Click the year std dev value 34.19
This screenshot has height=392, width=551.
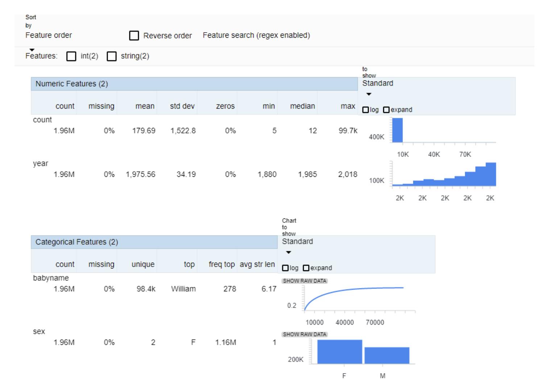(186, 175)
